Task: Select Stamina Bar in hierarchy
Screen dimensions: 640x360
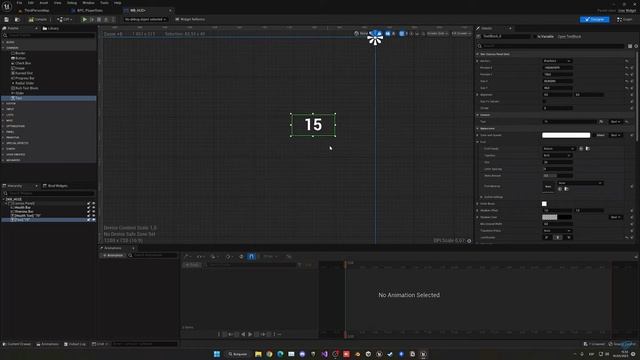Action: click(24, 211)
